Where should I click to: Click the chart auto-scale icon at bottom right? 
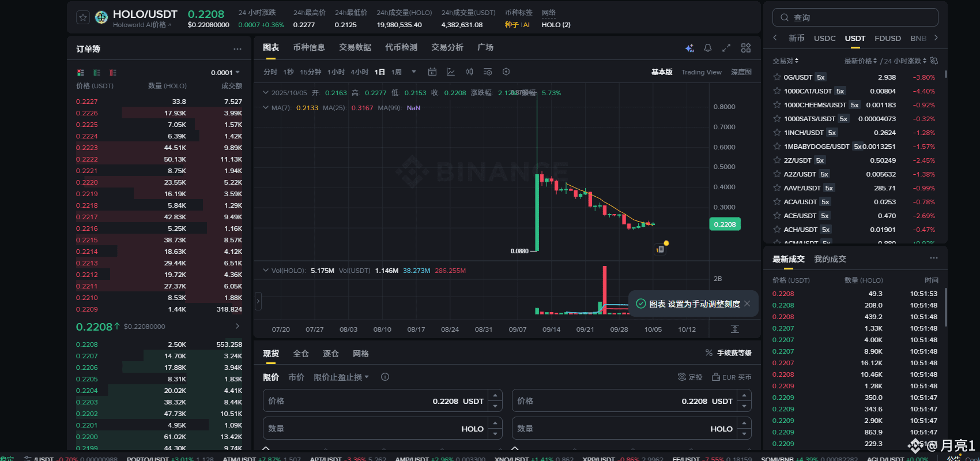click(735, 329)
